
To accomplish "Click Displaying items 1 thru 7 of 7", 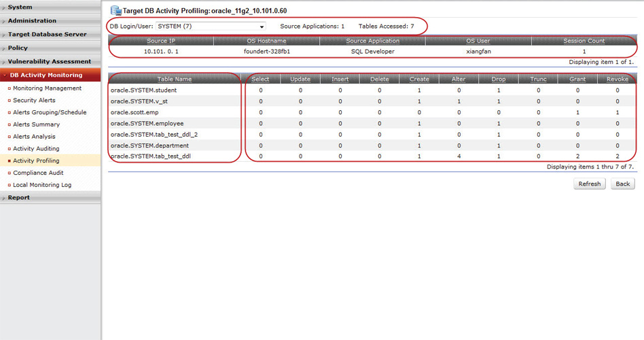I will [590, 167].
